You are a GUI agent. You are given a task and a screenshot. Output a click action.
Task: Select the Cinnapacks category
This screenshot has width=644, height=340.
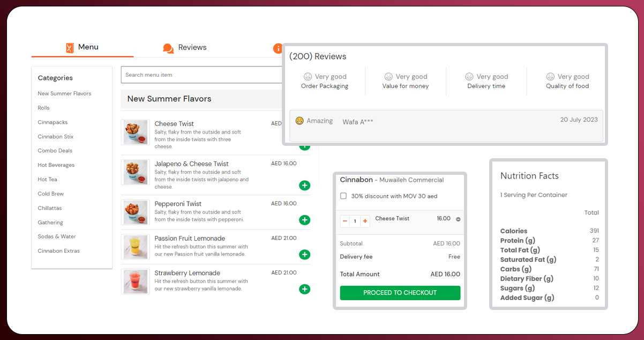[53, 122]
